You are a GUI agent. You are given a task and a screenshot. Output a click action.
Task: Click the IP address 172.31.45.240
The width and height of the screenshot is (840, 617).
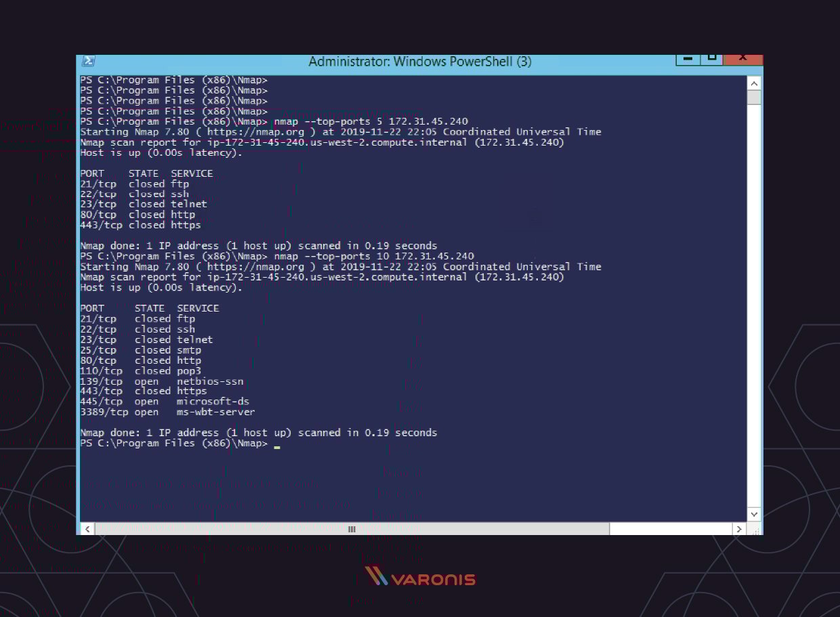tap(427, 121)
